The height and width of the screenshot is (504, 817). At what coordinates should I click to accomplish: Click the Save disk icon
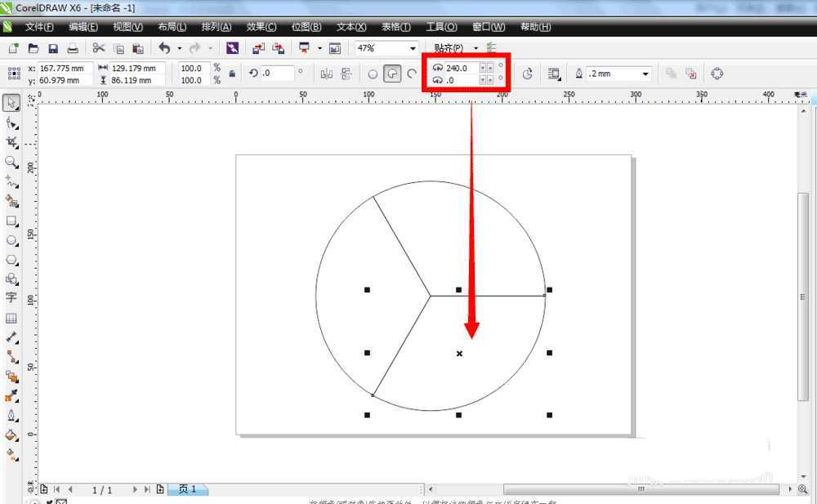point(53,49)
